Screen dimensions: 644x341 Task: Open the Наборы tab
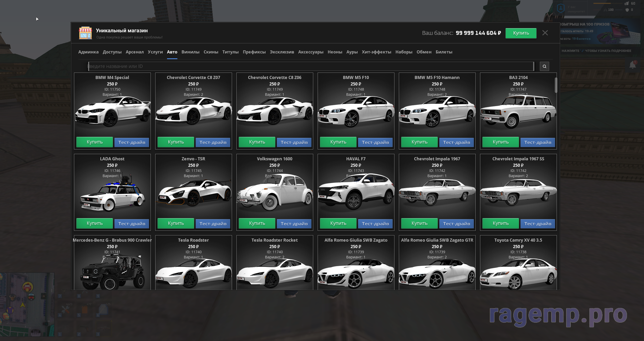[404, 52]
